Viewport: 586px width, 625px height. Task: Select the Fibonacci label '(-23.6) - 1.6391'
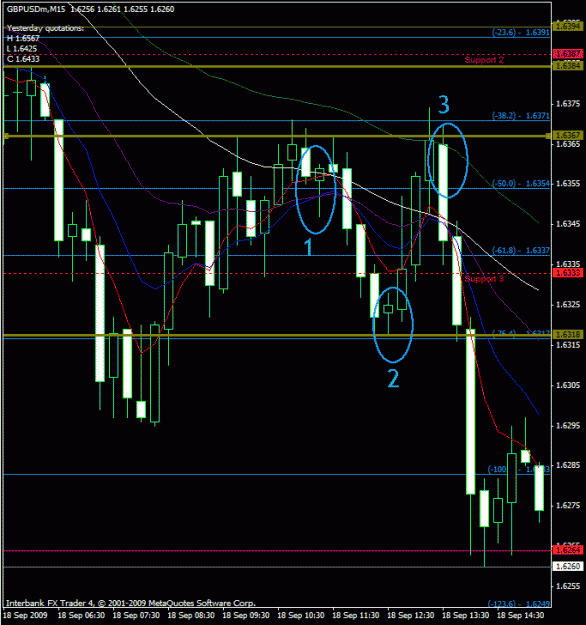tap(521, 32)
